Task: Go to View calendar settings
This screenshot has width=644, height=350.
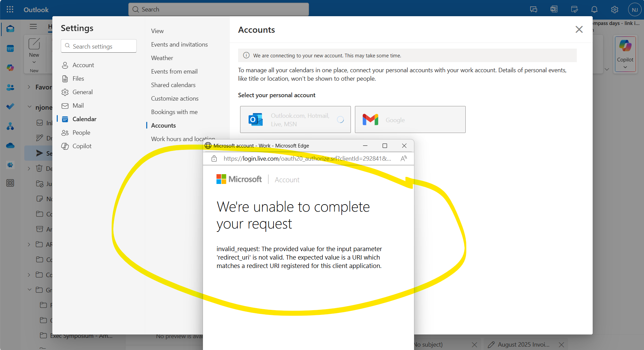Action: [x=157, y=31]
